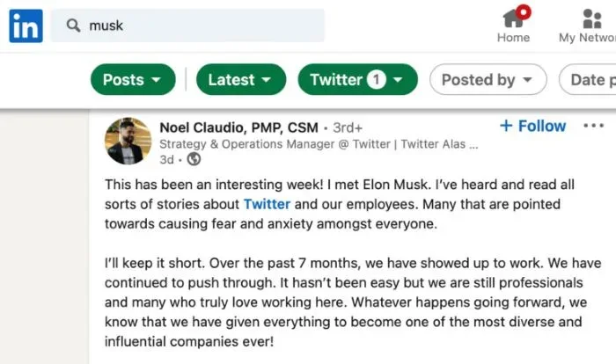Click the Strategy & Operations Manager headline
This screenshot has height=364, width=616.
coord(317,144)
